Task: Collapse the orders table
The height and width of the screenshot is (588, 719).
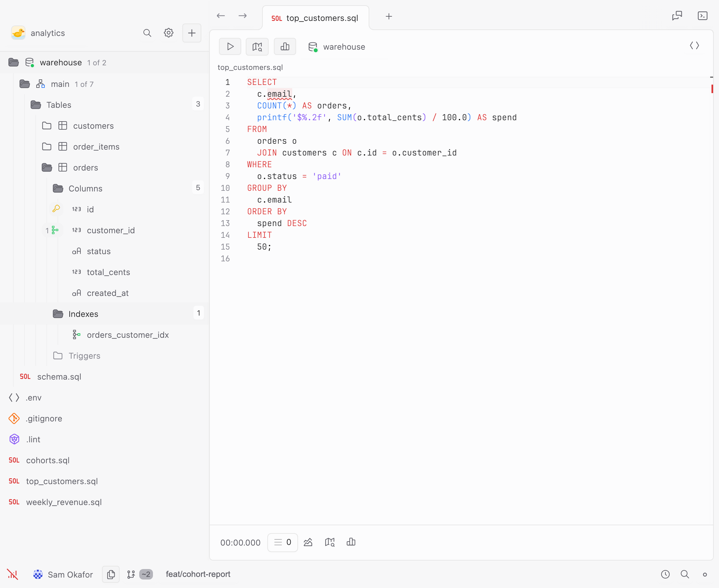Action: tap(47, 168)
